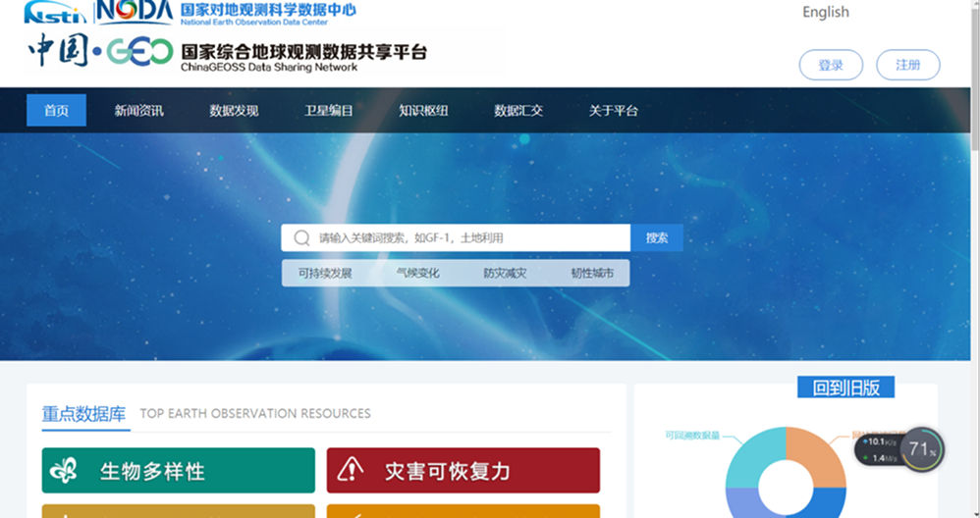Image resolution: width=980 pixels, height=518 pixels.
Task: Focus the keyword search input field
Action: click(469, 237)
